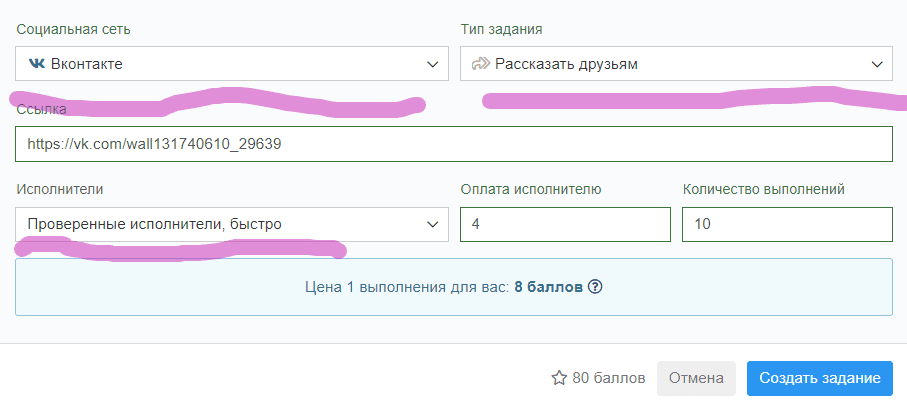The height and width of the screenshot is (410, 907).
Task: Click the share arrow icon beside Рассказать друзьям
Action: (x=479, y=64)
